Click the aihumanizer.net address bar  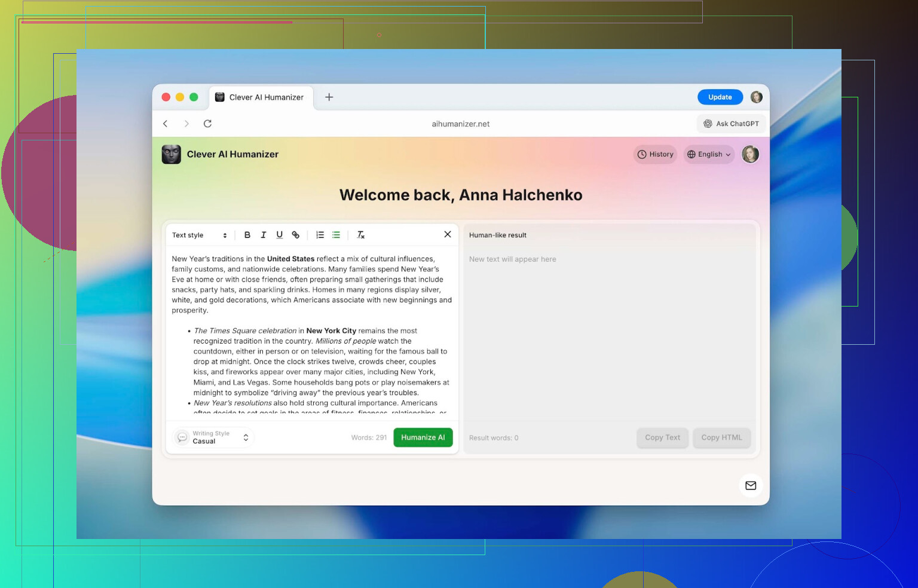(x=460, y=124)
